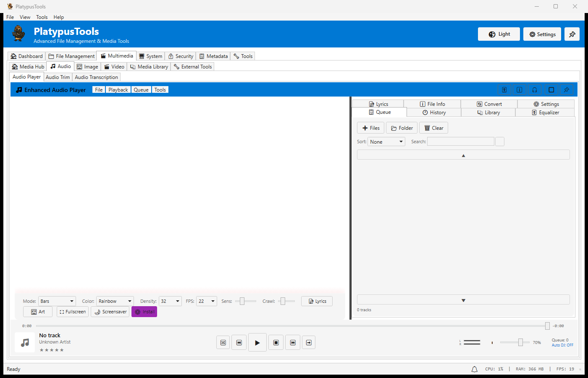Pin the Enhanced Audio Player window
Image resolution: width=588 pixels, height=378 pixels.
pos(567,89)
